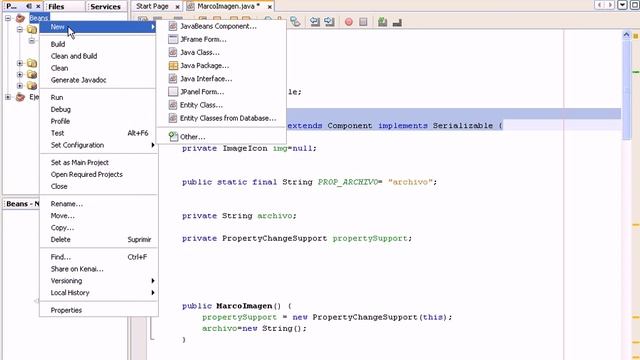Open Find from the context menu
The width and height of the screenshot is (640, 360).
coord(98,257)
